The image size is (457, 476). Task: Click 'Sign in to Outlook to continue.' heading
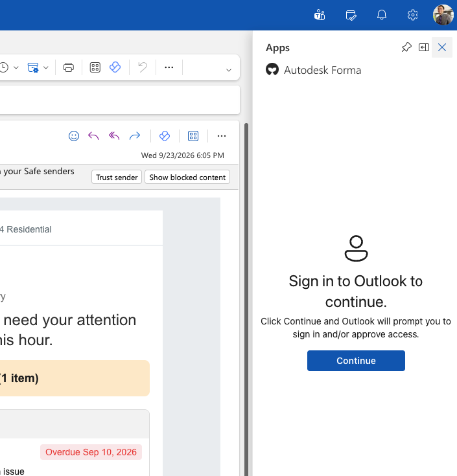pyautogui.click(x=356, y=291)
